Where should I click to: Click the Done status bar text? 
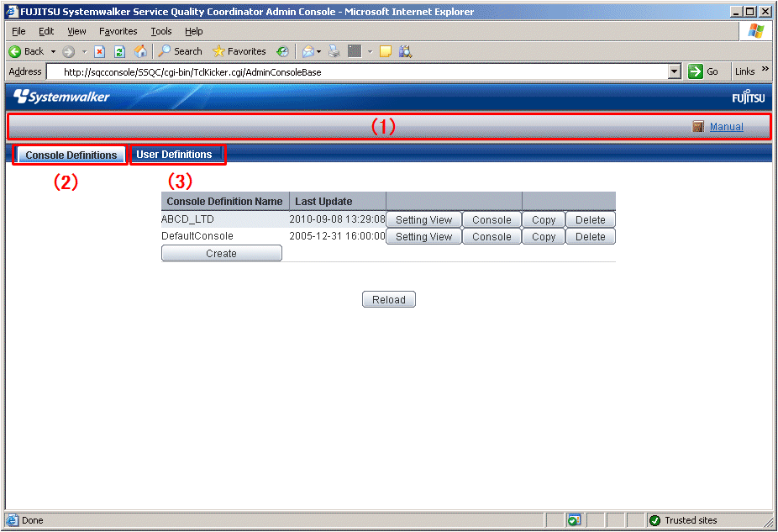33,520
